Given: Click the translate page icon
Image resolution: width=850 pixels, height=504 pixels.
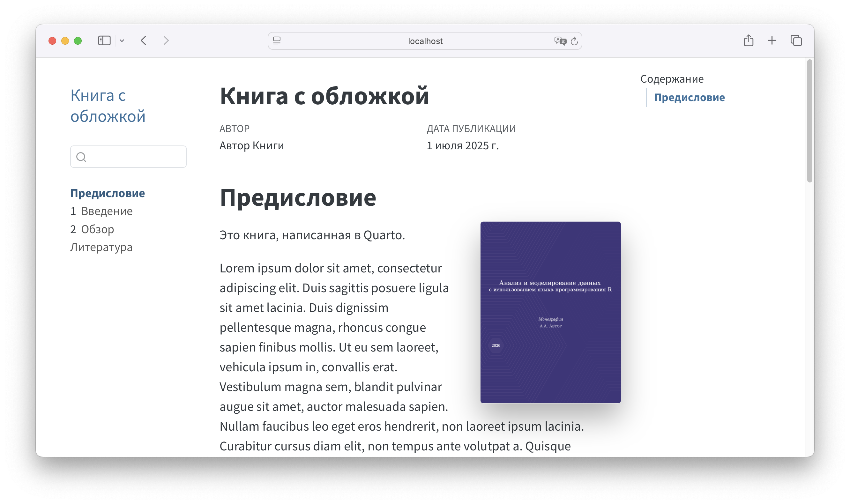Looking at the screenshot, I should coord(560,41).
